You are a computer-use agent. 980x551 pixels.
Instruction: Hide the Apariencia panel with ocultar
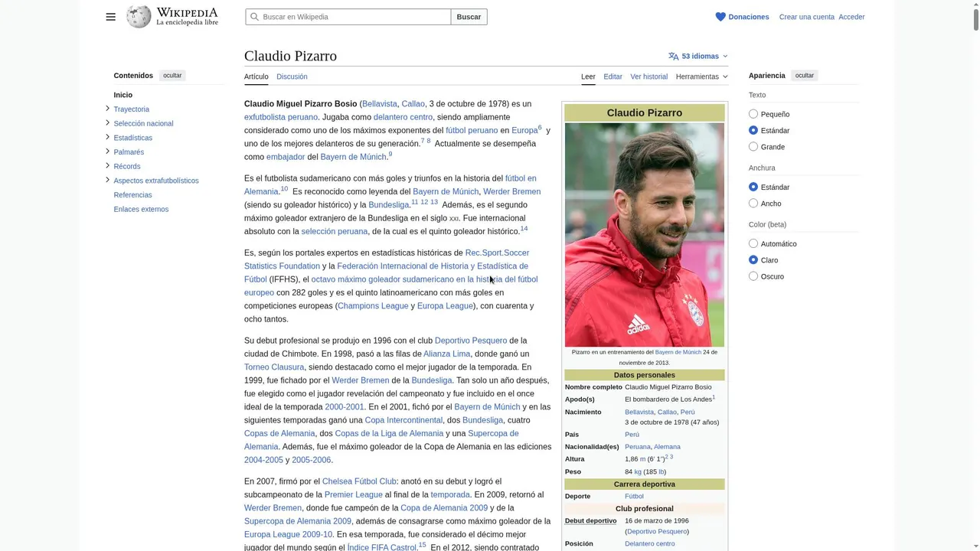point(804,75)
